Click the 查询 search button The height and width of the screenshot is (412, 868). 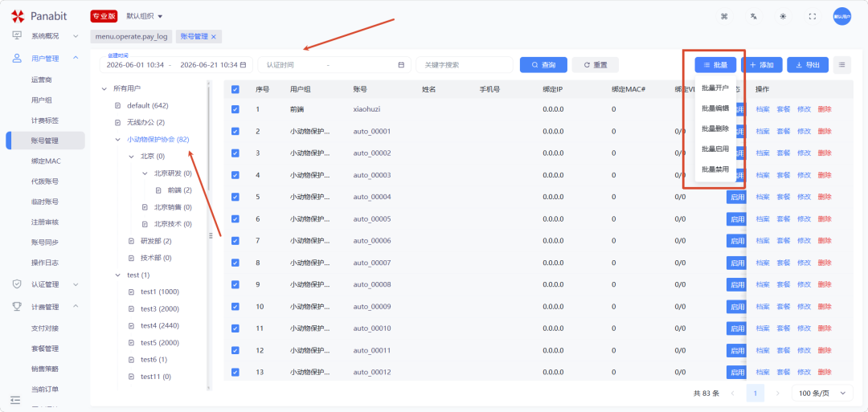click(x=543, y=65)
